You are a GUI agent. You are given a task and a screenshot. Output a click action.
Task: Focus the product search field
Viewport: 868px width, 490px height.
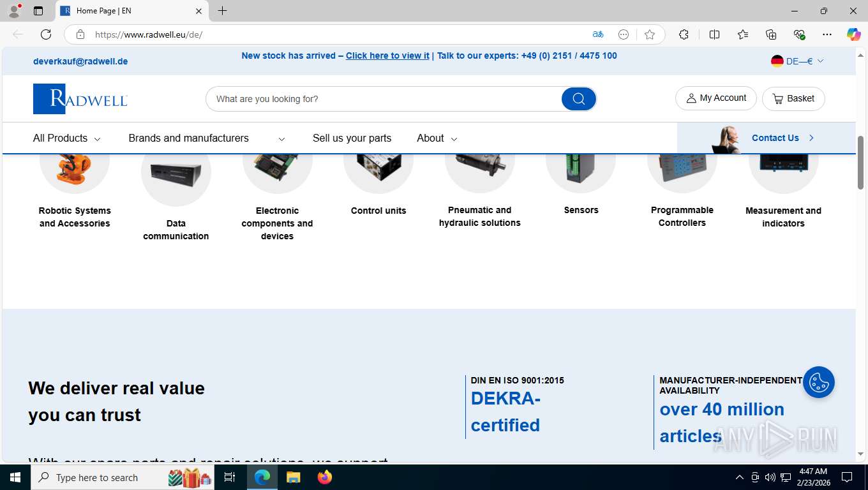[383, 99]
